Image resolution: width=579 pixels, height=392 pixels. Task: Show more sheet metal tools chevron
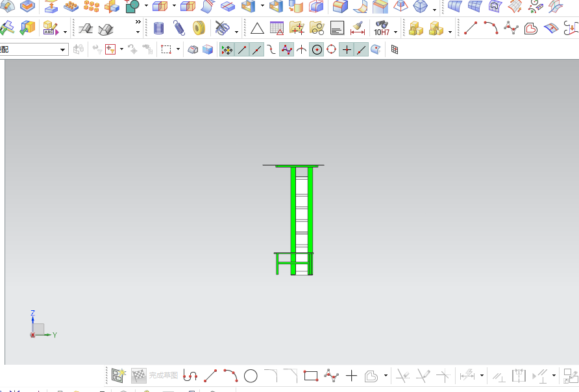tap(138, 22)
